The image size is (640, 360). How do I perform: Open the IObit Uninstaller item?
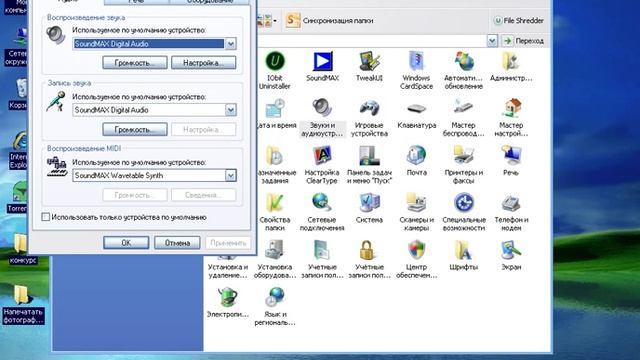pos(275,70)
